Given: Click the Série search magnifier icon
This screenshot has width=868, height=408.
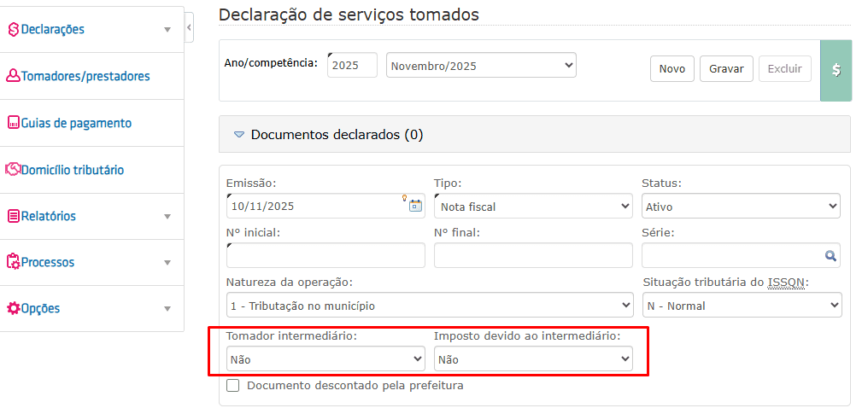Looking at the screenshot, I should (x=830, y=255).
